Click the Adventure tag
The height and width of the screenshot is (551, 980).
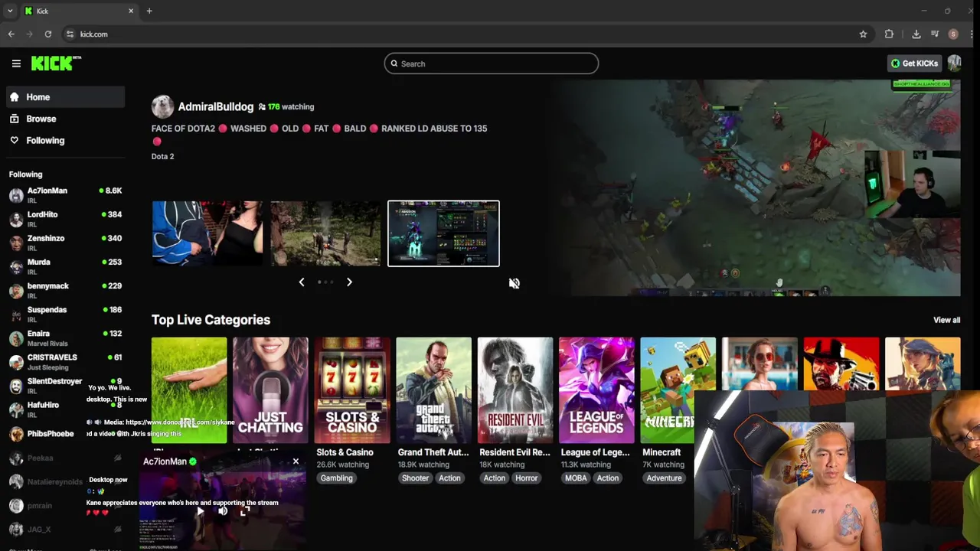[664, 478]
